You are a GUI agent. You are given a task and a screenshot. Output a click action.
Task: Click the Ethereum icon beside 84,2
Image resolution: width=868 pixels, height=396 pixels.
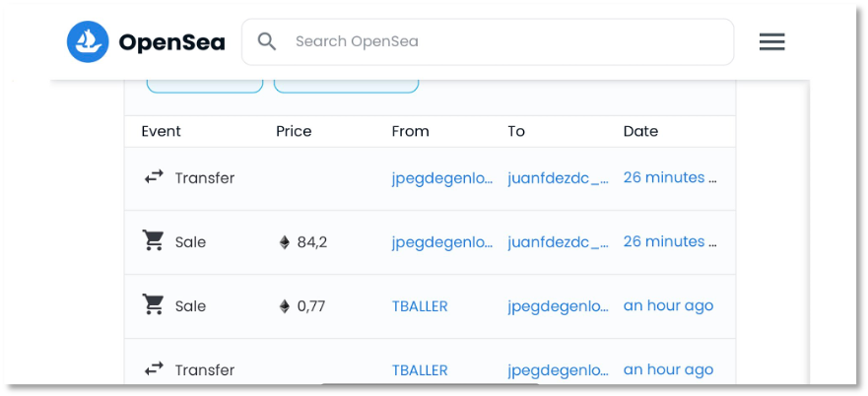coord(285,242)
